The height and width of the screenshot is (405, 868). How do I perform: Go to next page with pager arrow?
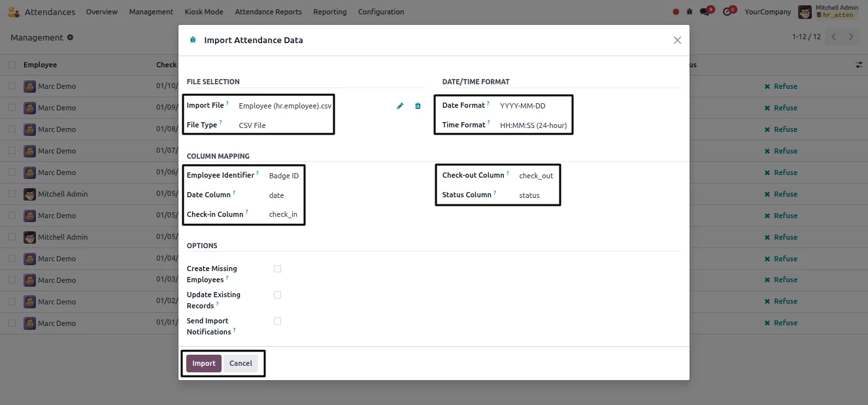tap(851, 37)
